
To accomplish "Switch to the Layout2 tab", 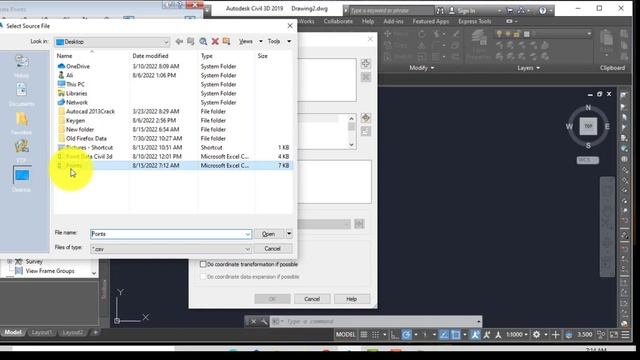I will click(x=72, y=332).
